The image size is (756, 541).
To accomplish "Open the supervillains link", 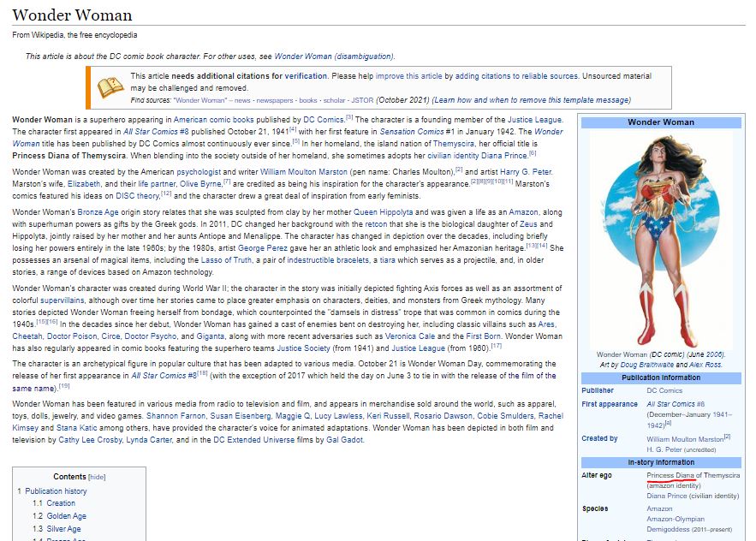I will tap(63, 300).
